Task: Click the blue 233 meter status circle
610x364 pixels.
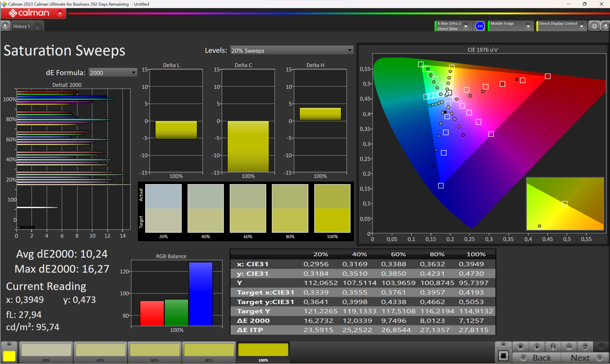Action: (480, 26)
